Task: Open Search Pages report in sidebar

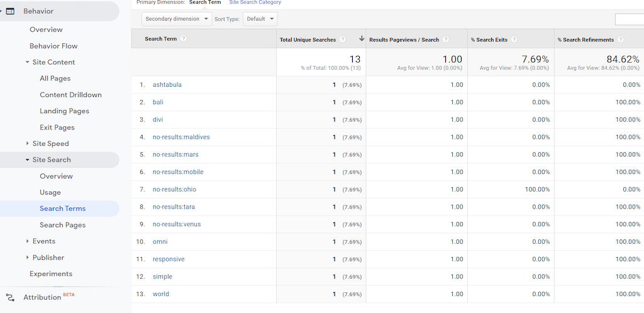Action: [x=62, y=225]
